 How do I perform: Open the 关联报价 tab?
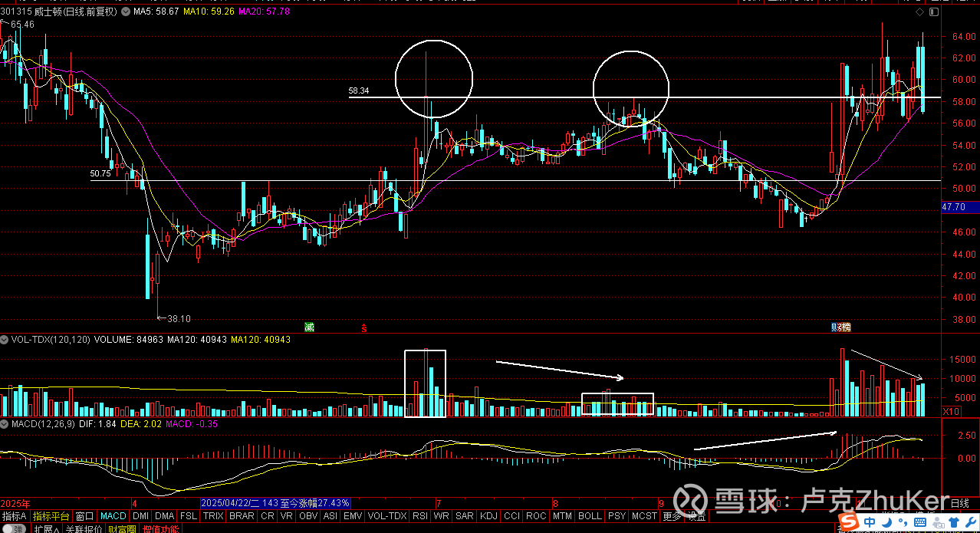pos(84,528)
